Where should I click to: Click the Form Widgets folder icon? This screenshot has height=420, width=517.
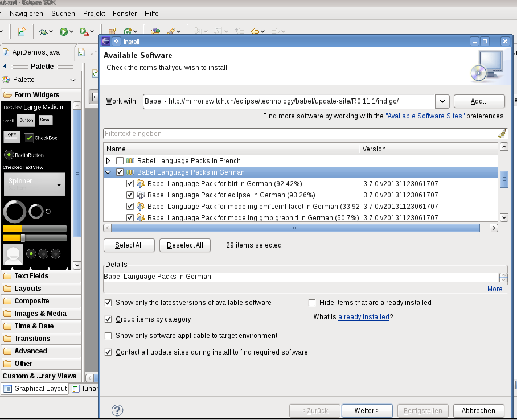click(8, 95)
